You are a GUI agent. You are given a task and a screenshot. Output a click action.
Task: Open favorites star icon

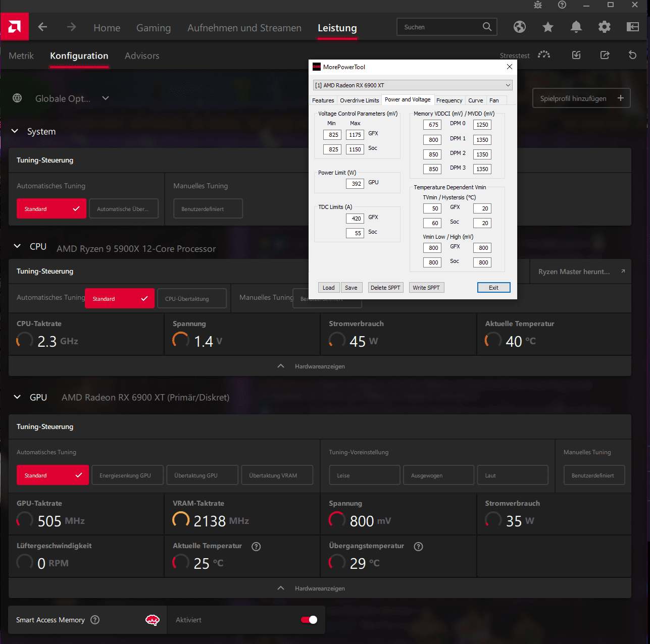548,27
